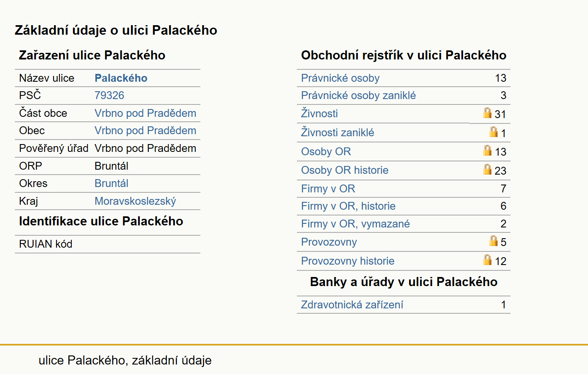Open the Moravskoslezský region link
Viewport: 588px width, 374px height.
tap(135, 201)
